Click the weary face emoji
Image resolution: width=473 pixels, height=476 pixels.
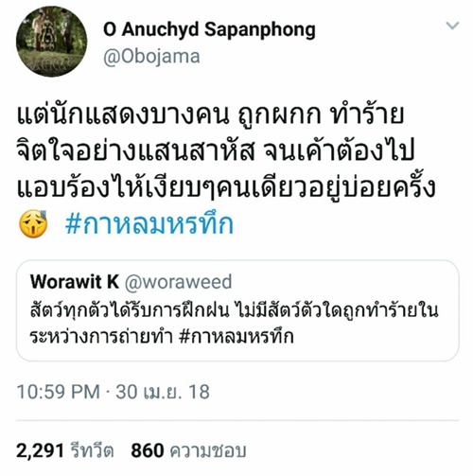pos(33,224)
